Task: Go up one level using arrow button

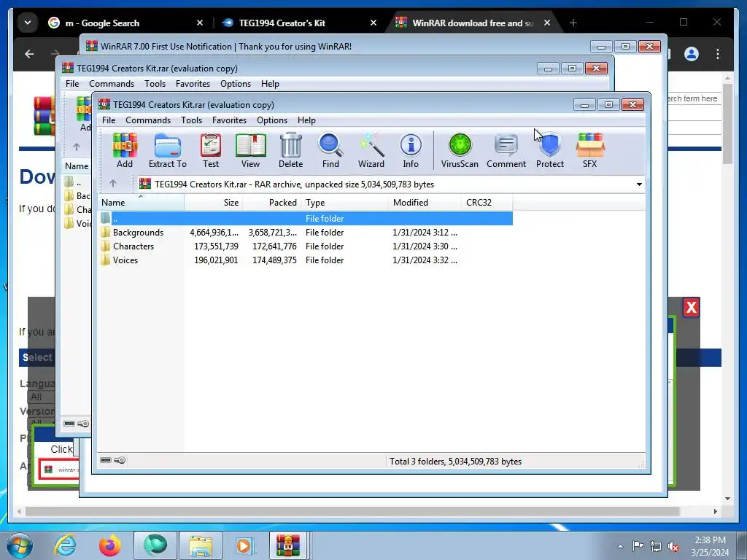Action: [113, 183]
